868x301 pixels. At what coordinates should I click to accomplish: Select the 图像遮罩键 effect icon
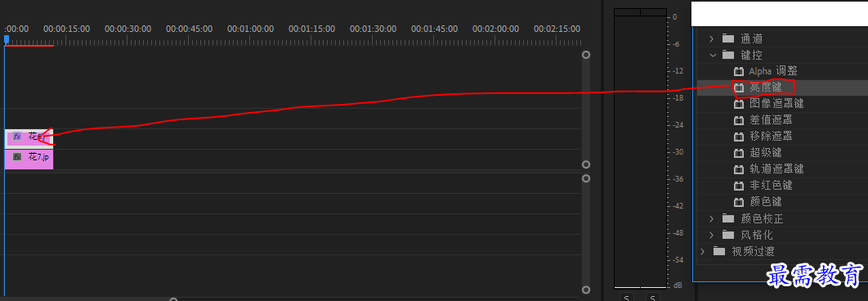739,104
